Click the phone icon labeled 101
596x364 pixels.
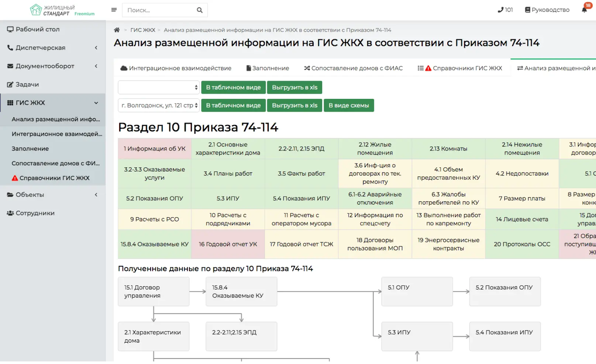coord(505,10)
